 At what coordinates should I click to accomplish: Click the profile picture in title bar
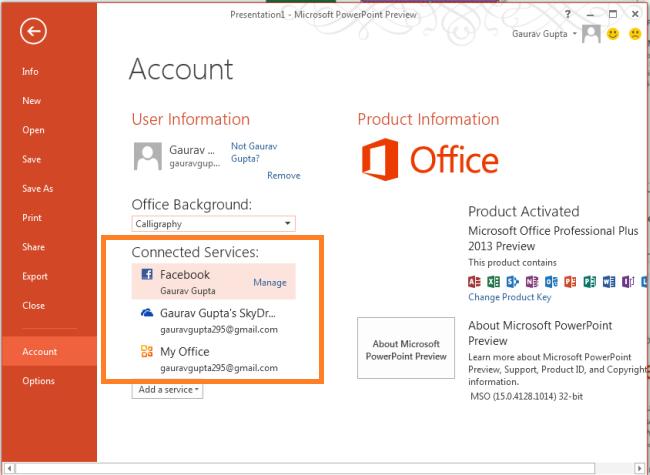591,34
